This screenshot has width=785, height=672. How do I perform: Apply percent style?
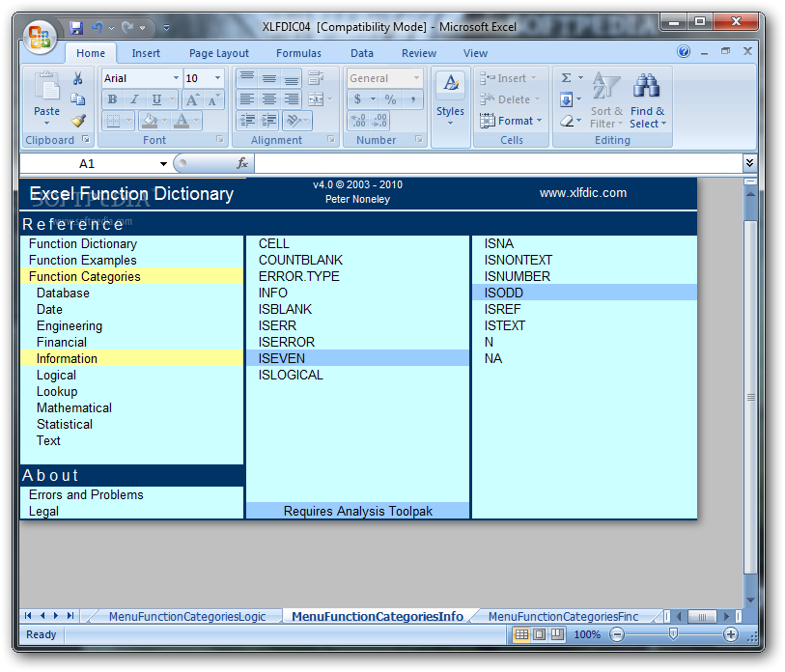click(390, 99)
